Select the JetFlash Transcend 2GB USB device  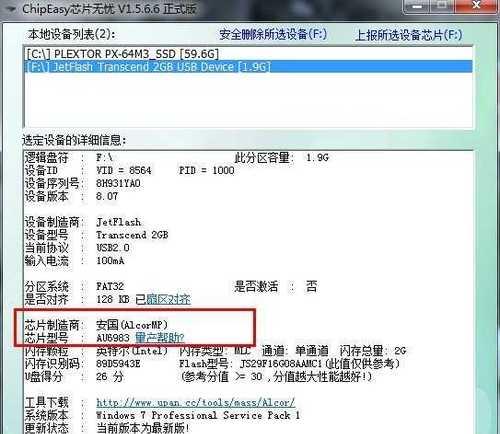tap(248, 67)
